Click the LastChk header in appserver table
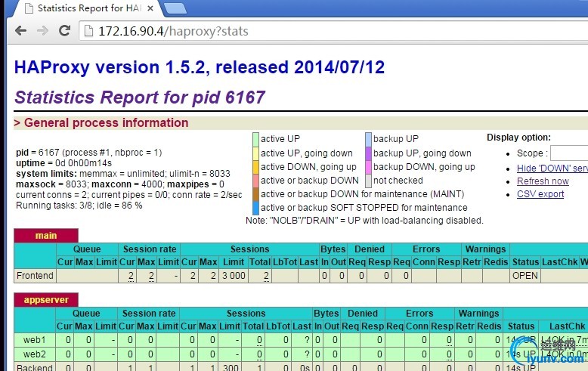The width and height of the screenshot is (588, 371). (567, 326)
